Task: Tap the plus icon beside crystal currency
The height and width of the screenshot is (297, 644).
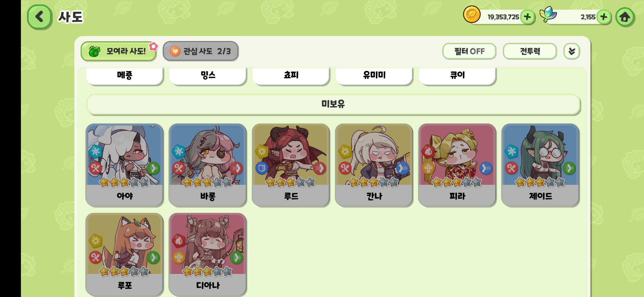Action: point(604,17)
